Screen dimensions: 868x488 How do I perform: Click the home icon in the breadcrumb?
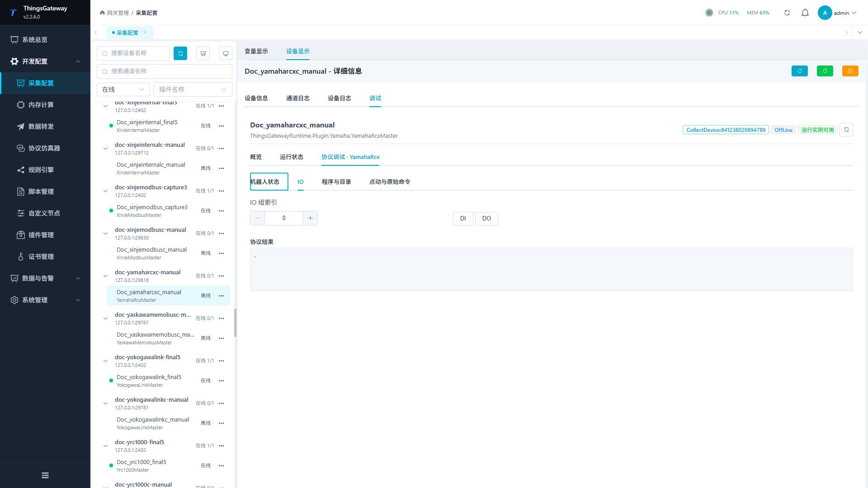tap(102, 13)
